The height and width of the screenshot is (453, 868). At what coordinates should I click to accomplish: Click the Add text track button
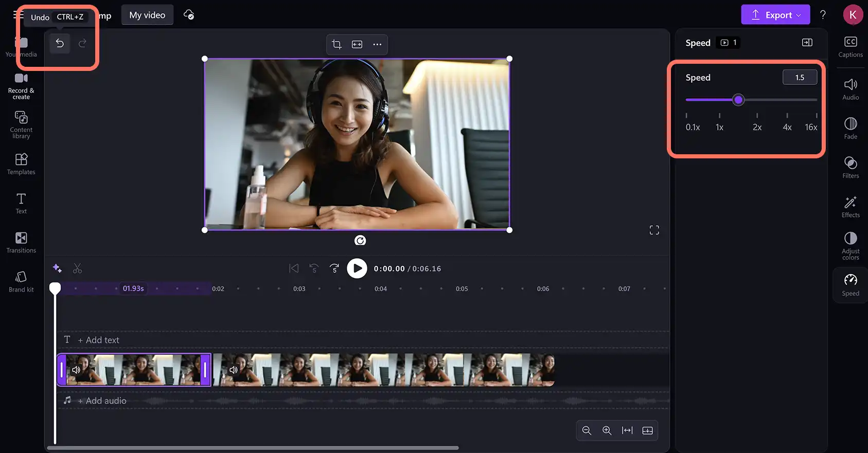98,340
